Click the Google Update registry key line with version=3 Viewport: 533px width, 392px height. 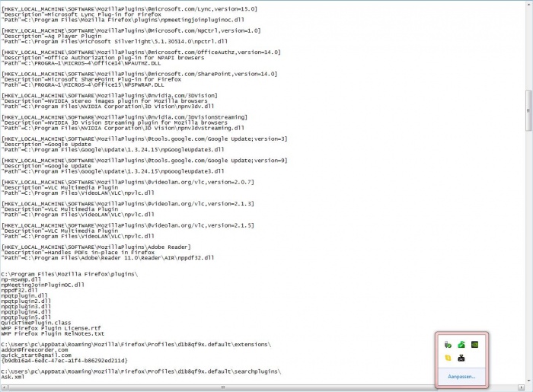(x=144, y=139)
